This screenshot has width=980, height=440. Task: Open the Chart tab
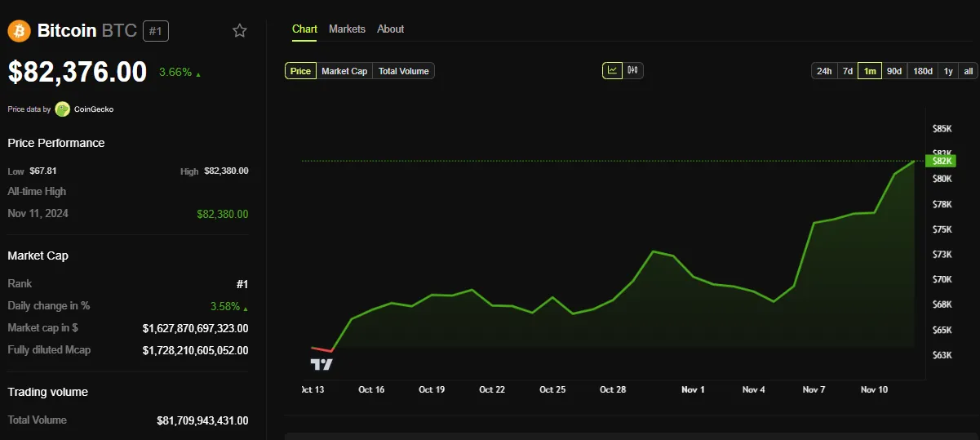[x=304, y=29]
